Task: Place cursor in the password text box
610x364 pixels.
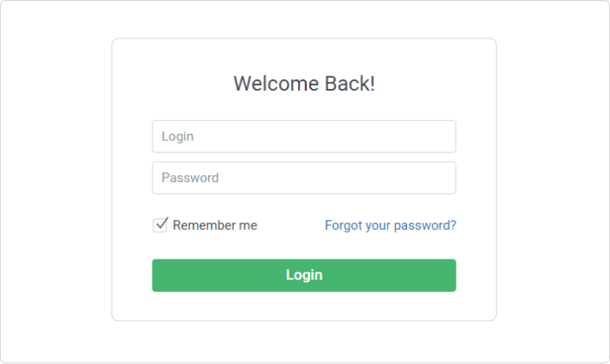Action: [303, 178]
